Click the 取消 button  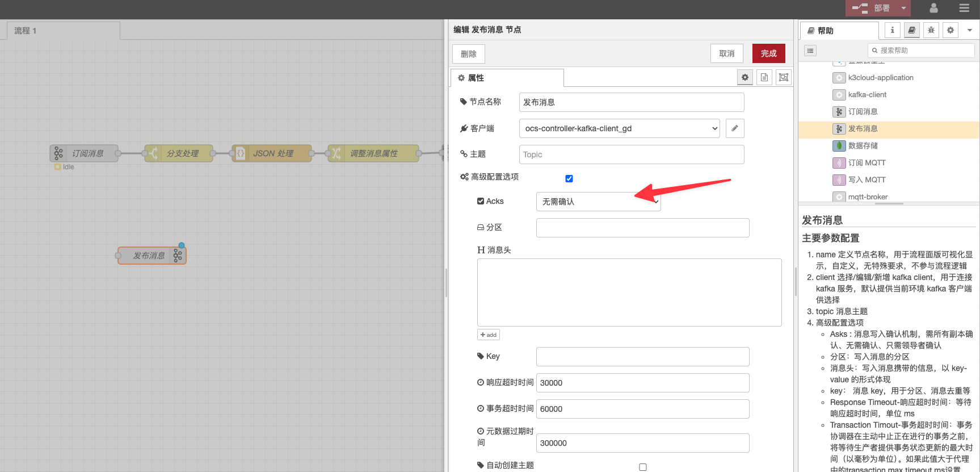click(x=726, y=53)
